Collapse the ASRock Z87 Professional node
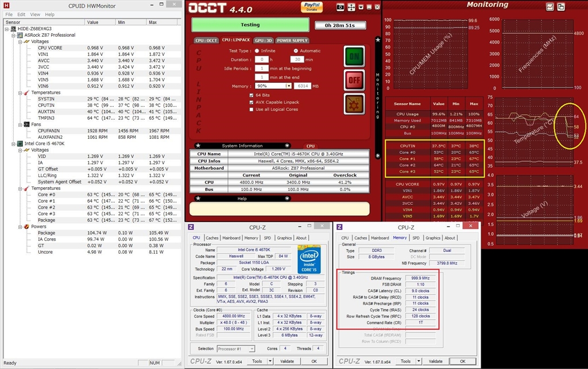 point(13,35)
